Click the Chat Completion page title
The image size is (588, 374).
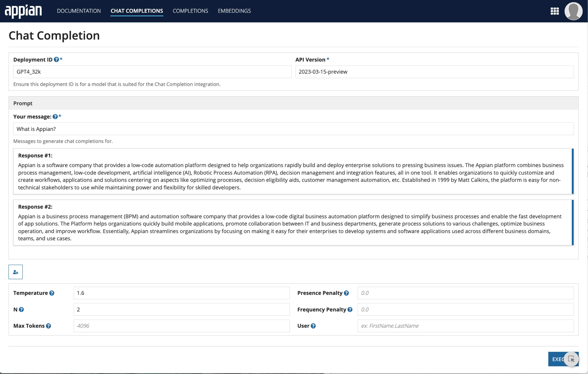54,36
